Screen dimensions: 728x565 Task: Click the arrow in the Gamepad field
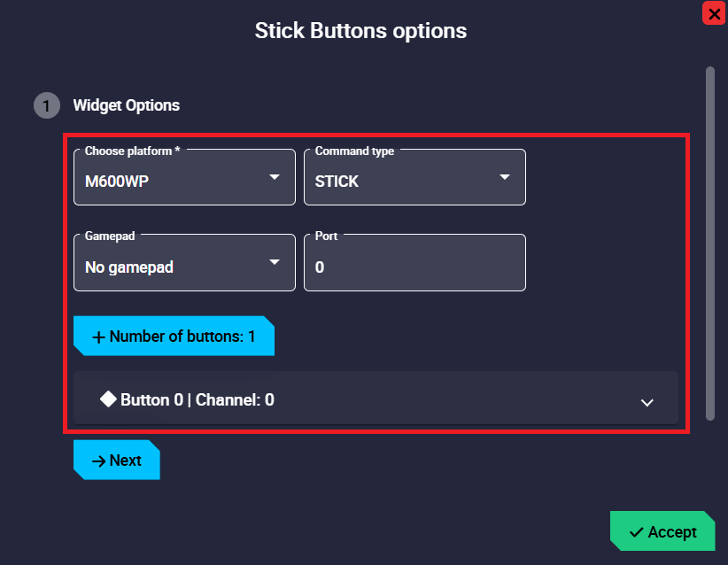pos(275,262)
